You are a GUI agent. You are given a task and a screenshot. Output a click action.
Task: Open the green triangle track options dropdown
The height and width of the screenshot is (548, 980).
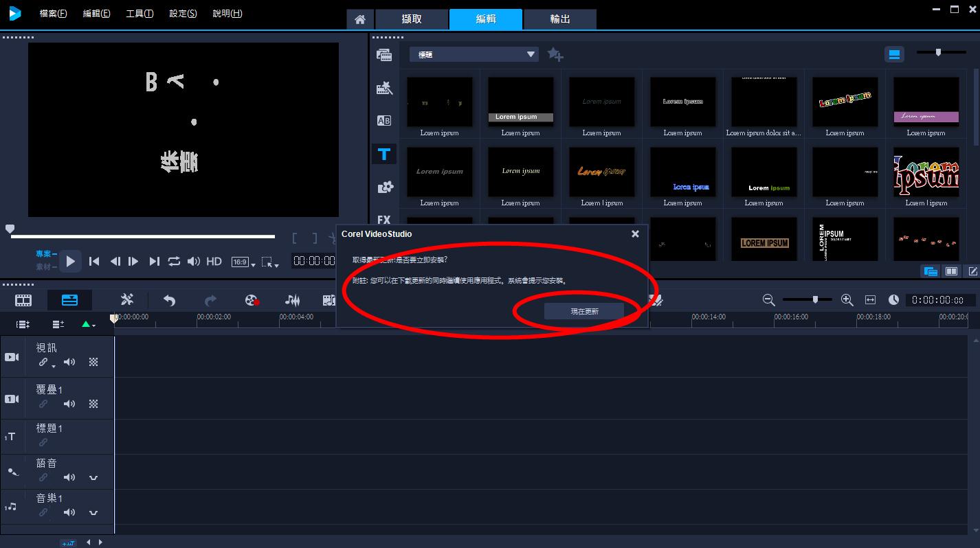click(88, 324)
